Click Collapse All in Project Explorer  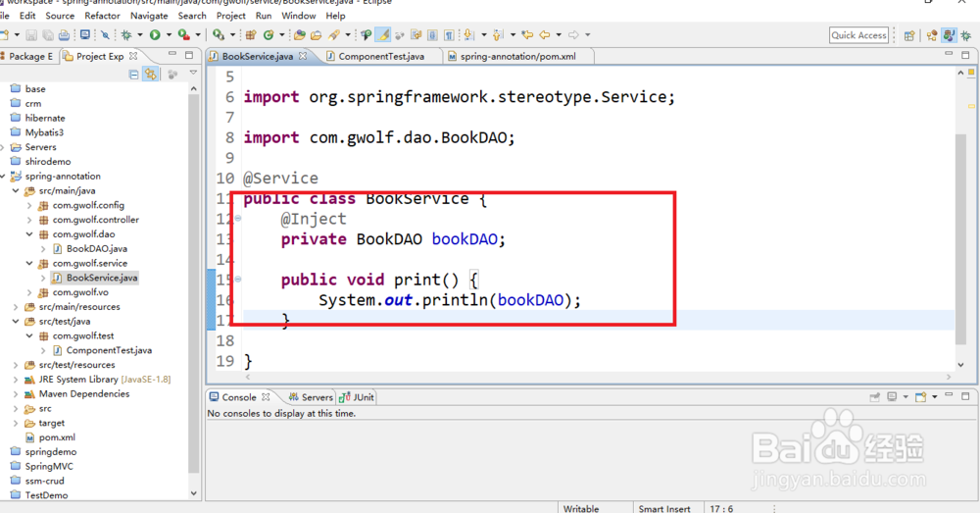click(133, 75)
